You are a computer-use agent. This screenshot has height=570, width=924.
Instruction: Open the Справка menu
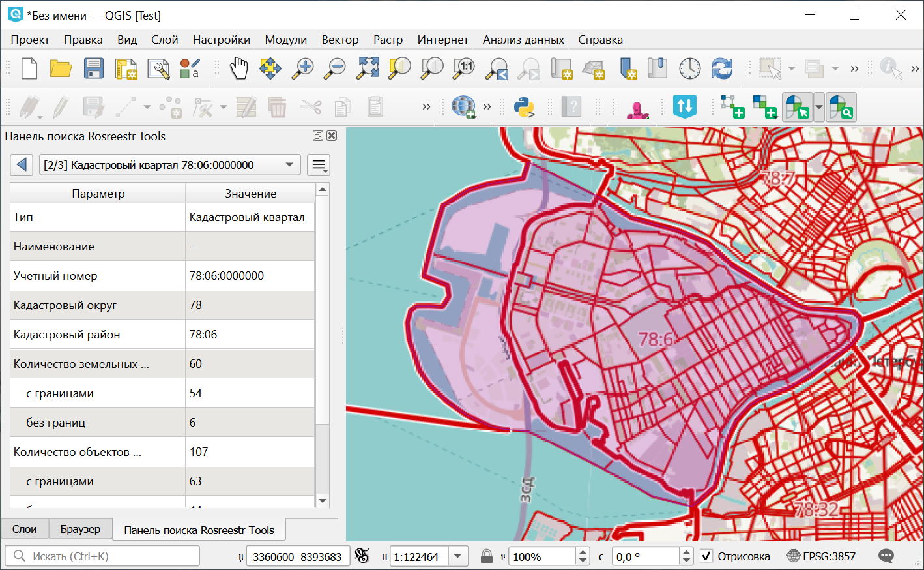[600, 40]
